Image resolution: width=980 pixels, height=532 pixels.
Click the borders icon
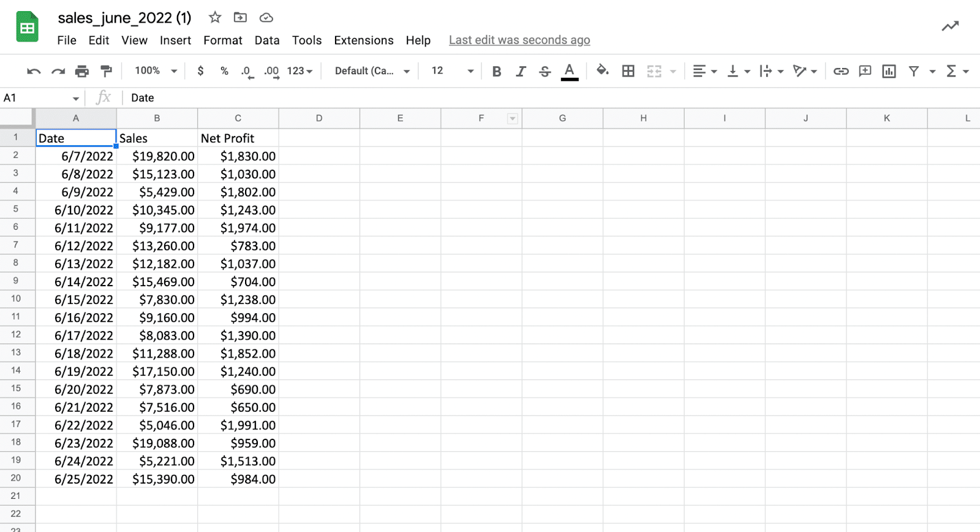click(x=628, y=71)
